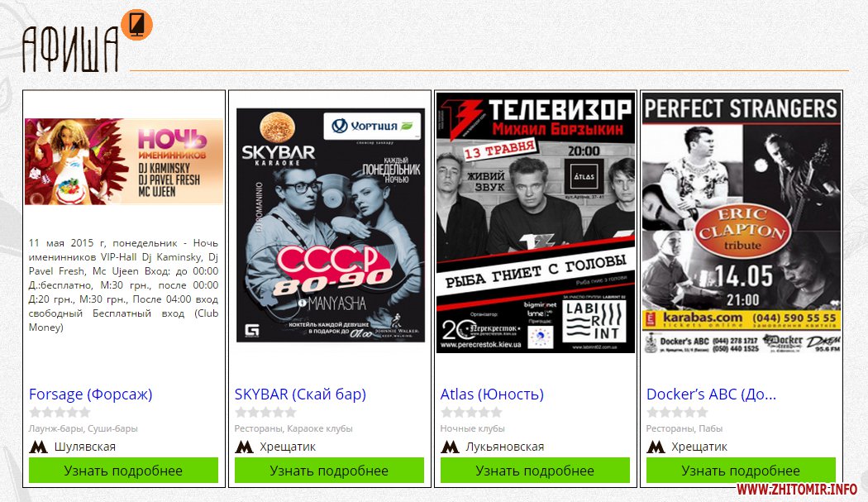868x502 pixels.
Task: Click Узнать подробнее under Docker's ABC
Action: pyautogui.click(x=742, y=471)
